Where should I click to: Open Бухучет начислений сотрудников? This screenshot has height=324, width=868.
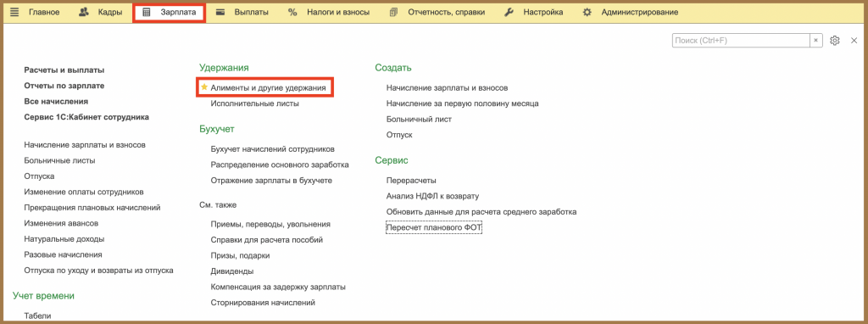pos(272,149)
